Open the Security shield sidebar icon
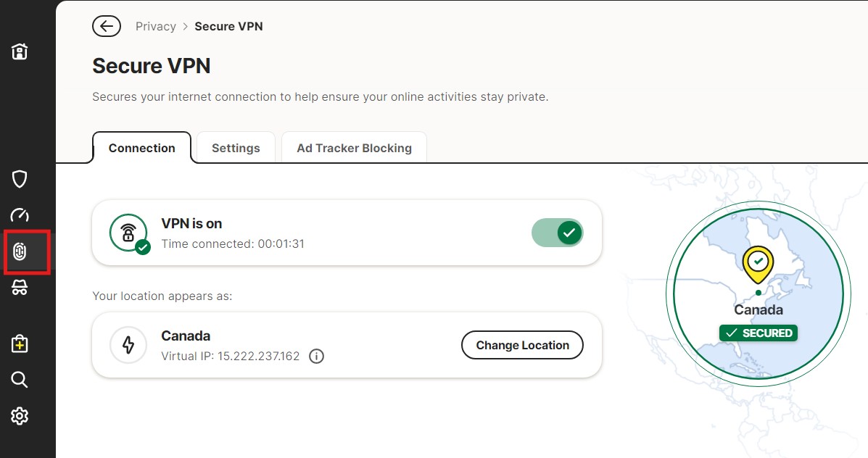868x458 pixels. coord(20,179)
